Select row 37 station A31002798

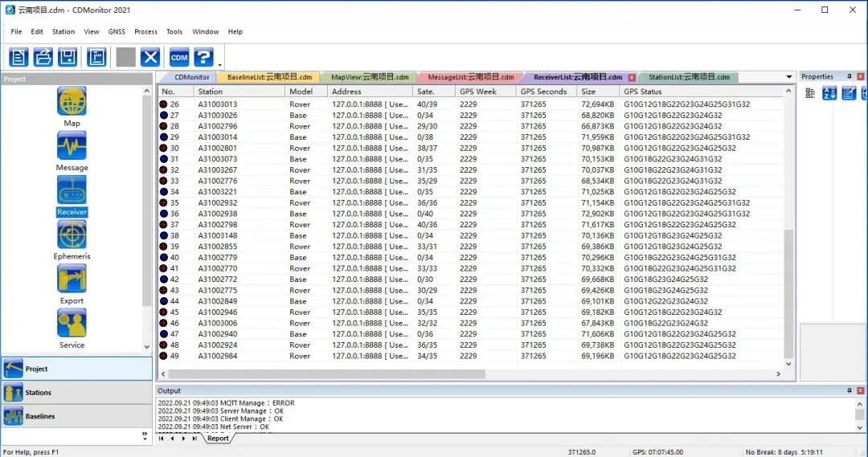coord(218,225)
